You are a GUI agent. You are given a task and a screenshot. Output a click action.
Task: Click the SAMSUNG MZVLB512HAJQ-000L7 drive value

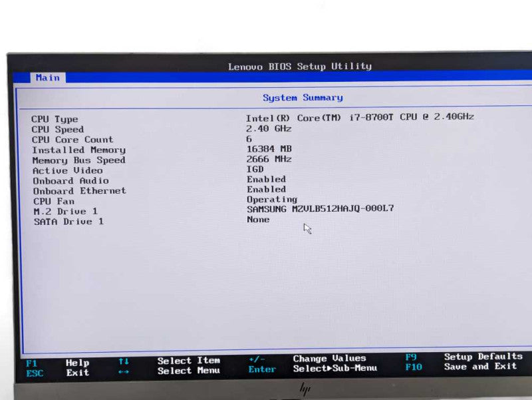coord(321,208)
